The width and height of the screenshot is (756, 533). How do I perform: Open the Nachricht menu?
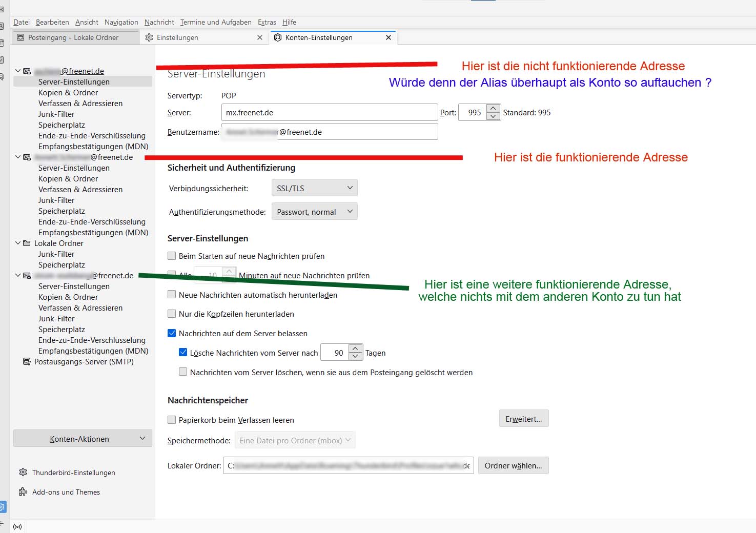point(159,22)
